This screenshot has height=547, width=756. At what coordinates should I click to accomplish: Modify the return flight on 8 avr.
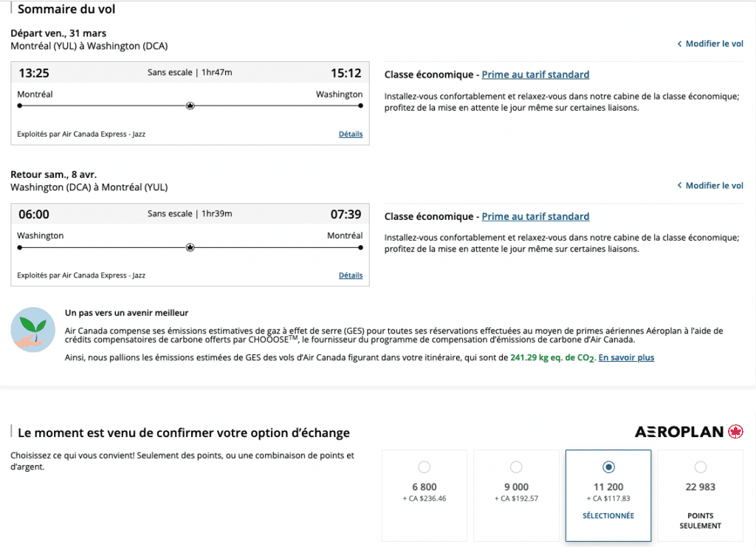coord(714,186)
